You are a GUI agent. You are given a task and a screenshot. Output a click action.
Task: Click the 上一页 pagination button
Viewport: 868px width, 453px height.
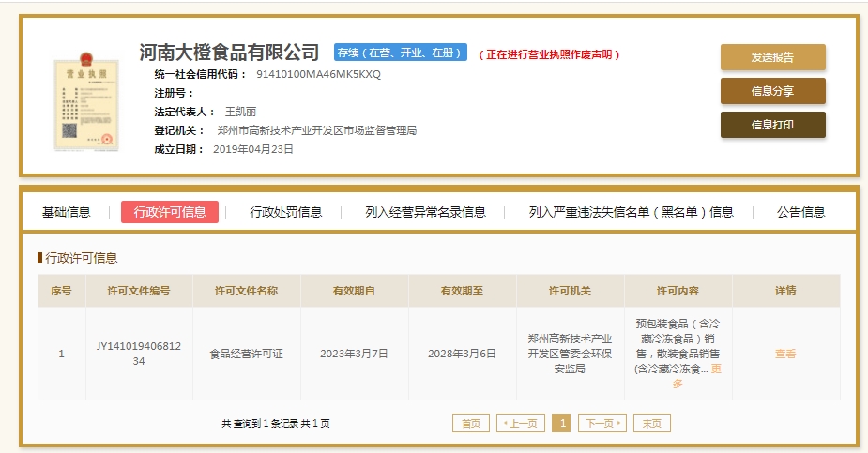click(x=521, y=423)
